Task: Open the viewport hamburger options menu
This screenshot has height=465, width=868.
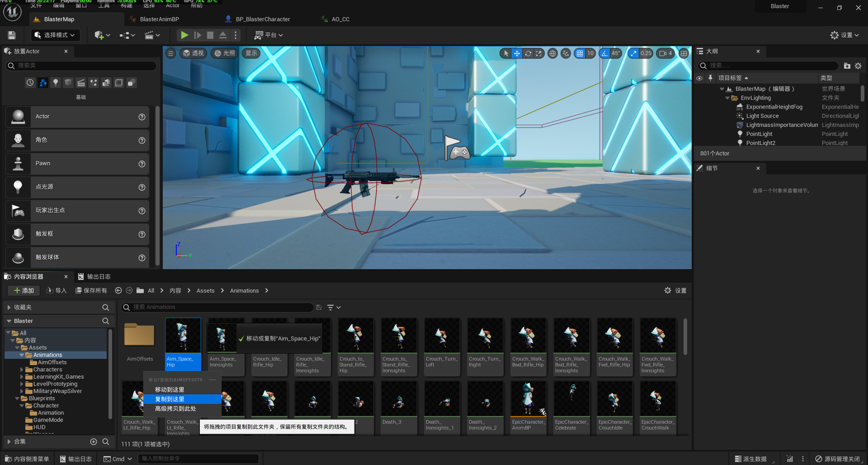Action: (171, 53)
